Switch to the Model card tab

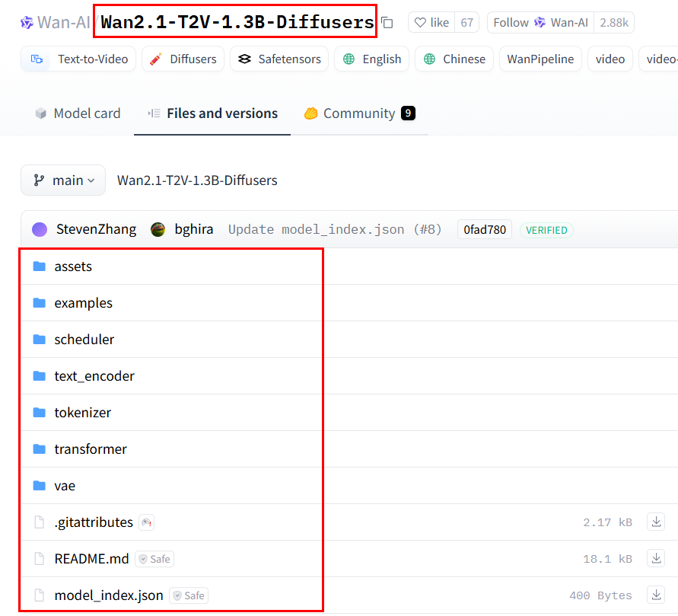tap(78, 113)
